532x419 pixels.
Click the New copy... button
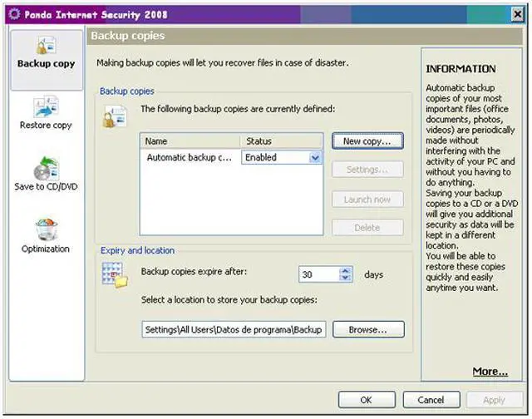[x=367, y=141]
